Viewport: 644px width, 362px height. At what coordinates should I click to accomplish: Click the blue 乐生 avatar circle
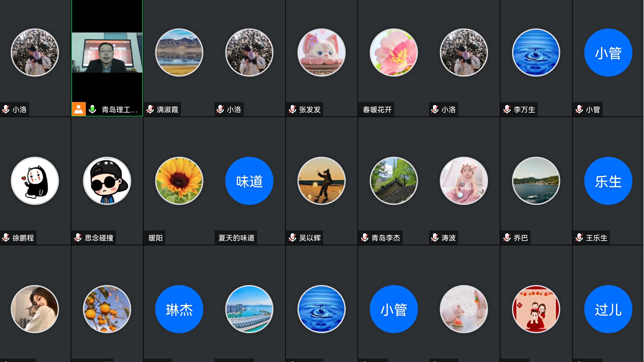tap(608, 181)
